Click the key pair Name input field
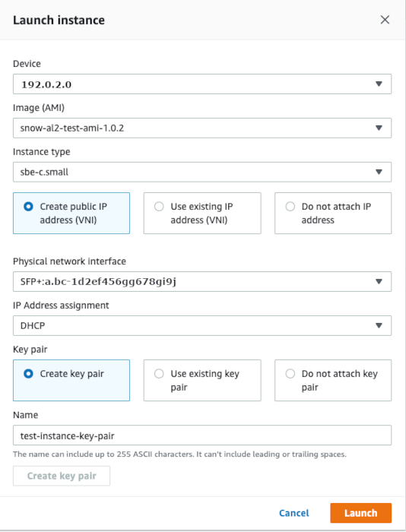 (x=202, y=435)
